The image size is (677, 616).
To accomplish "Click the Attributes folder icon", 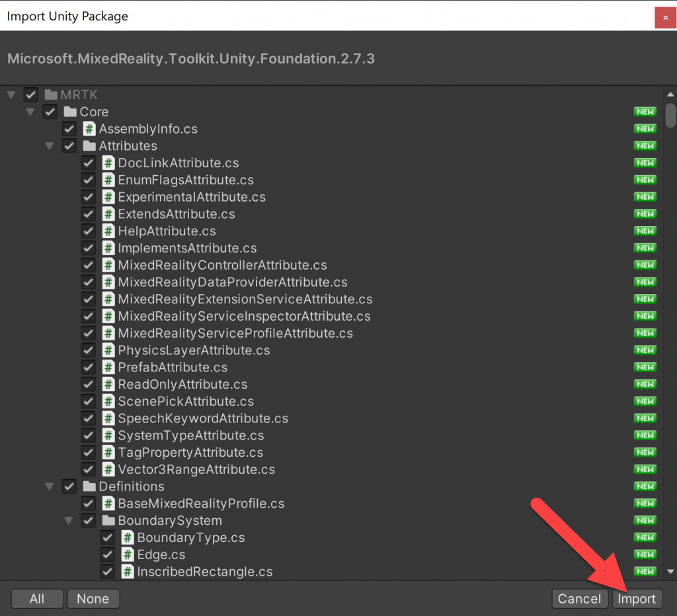I will click(89, 146).
